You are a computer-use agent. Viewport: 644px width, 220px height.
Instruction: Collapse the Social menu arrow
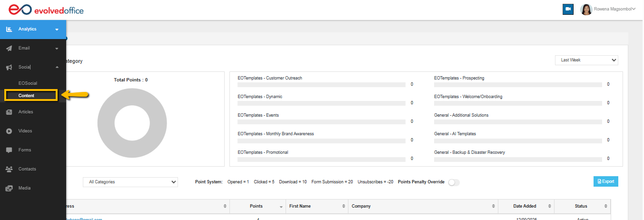point(57,67)
